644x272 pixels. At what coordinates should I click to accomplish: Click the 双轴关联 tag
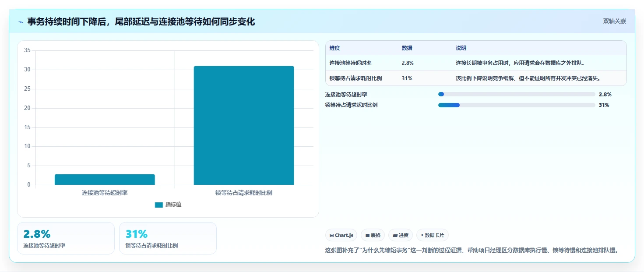pos(615,21)
